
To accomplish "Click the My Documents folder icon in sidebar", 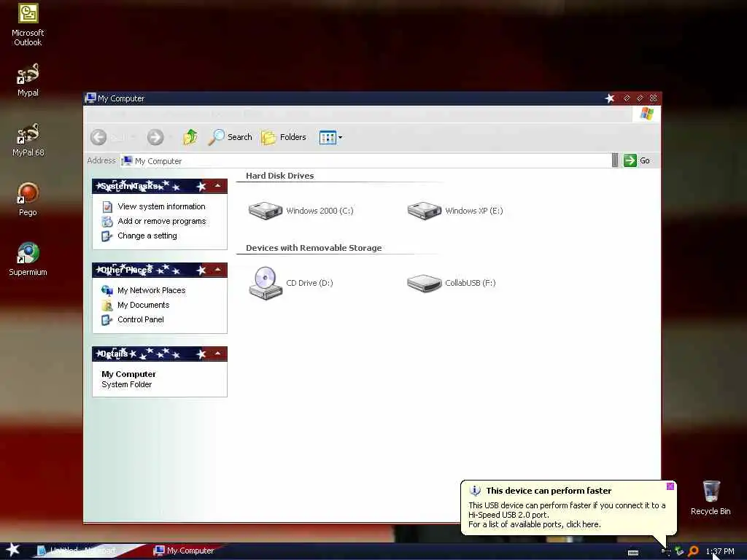I will pos(107,306).
